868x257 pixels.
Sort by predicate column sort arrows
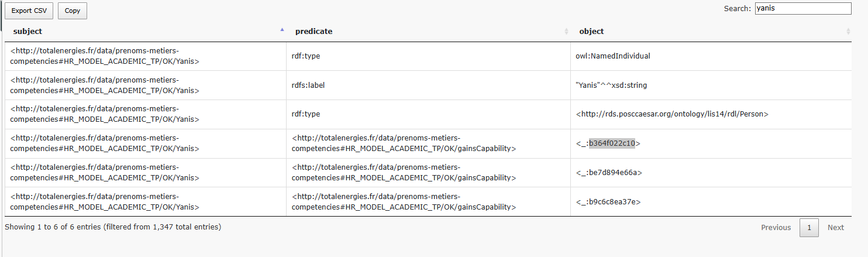[x=566, y=32]
